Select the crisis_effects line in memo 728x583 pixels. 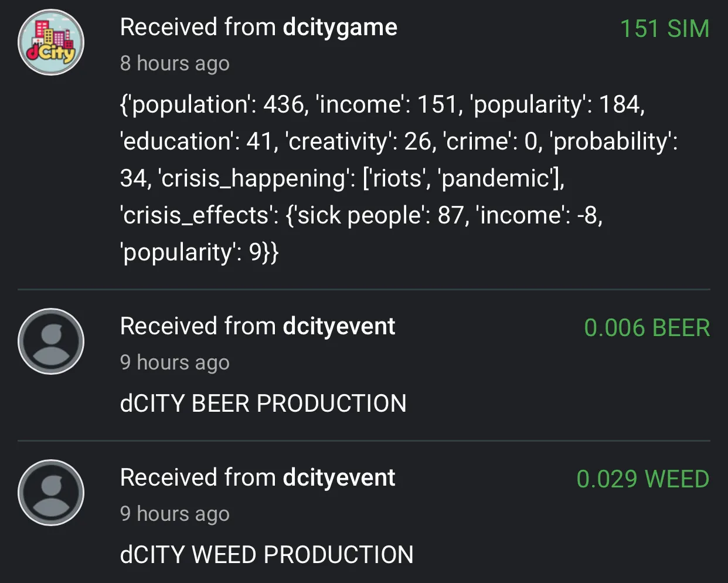click(x=361, y=215)
